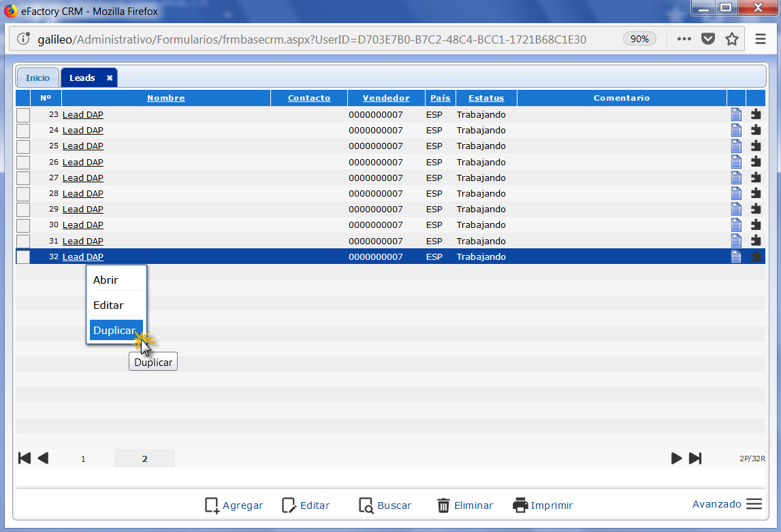The width and height of the screenshot is (781, 532).
Task: Open the document icon for lead 30
Action: click(x=736, y=225)
